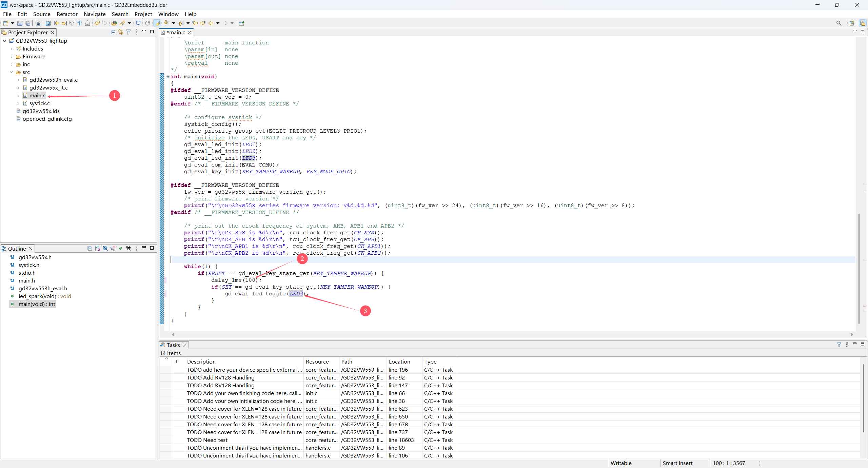868x468 pixels.
Task: Click the Description column header
Action: pyautogui.click(x=201, y=362)
